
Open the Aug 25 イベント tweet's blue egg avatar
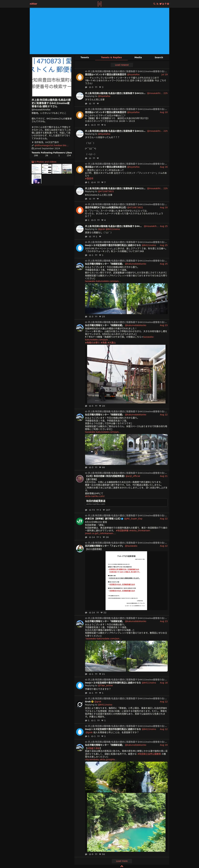(x=80, y=248)
